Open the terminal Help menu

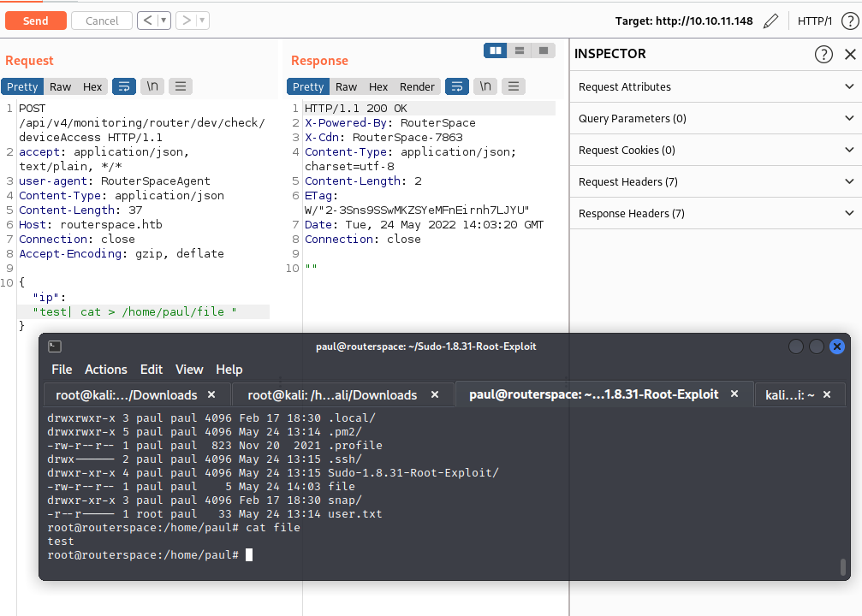229,370
